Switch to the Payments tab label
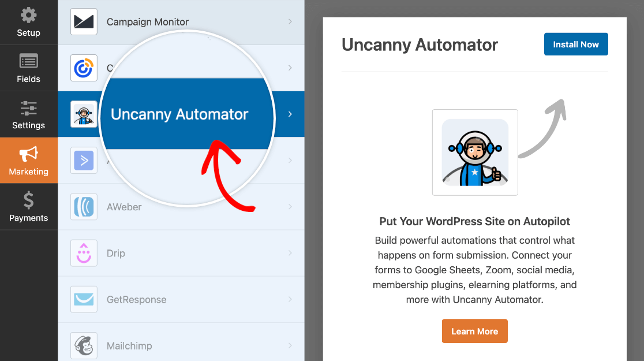Image resolution: width=644 pixels, height=361 pixels. pos(28,218)
